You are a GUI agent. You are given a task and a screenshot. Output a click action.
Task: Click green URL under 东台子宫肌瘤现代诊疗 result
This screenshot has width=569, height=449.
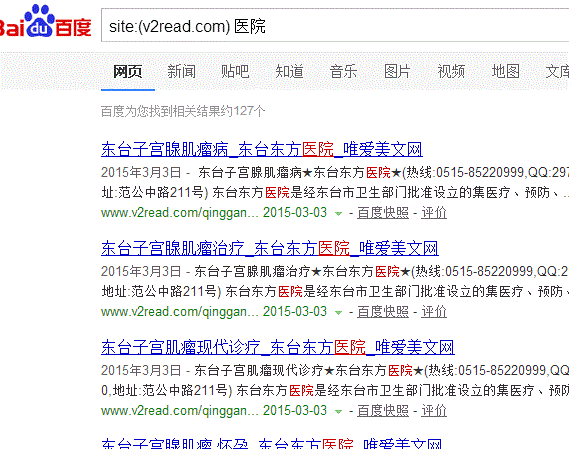coord(180,411)
